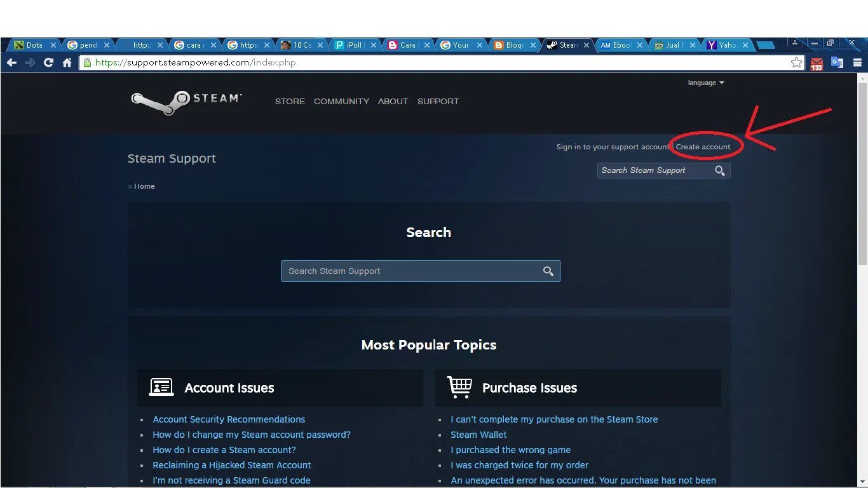Open How do I change my Steam account password
This screenshot has height=488, width=868.
(x=252, y=435)
